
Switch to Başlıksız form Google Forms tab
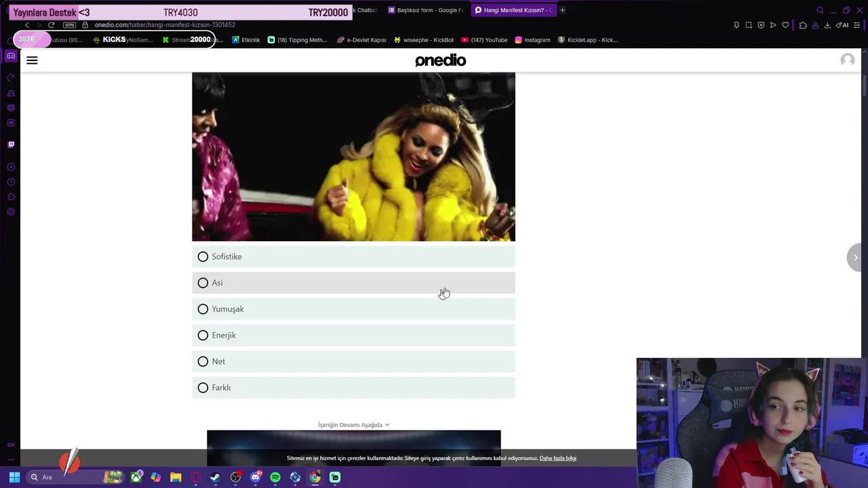[x=426, y=10]
